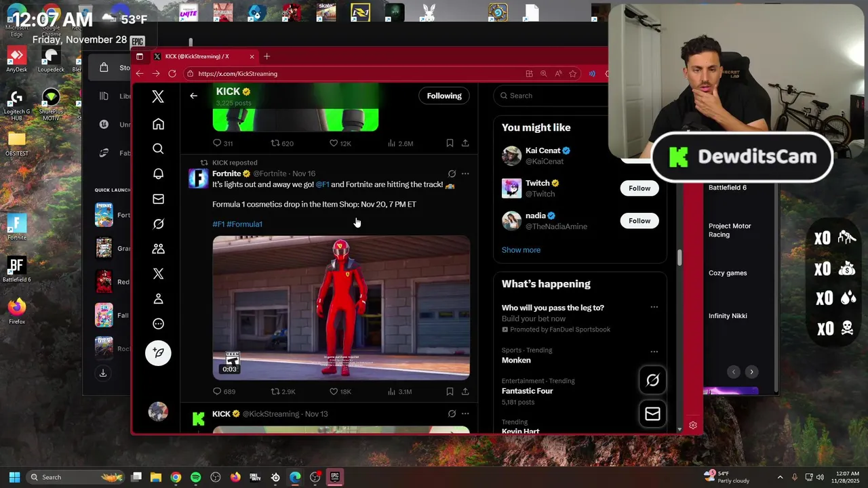Open Premium X icon in sidebar
This screenshot has height=488, width=868.
(x=158, y=274)
